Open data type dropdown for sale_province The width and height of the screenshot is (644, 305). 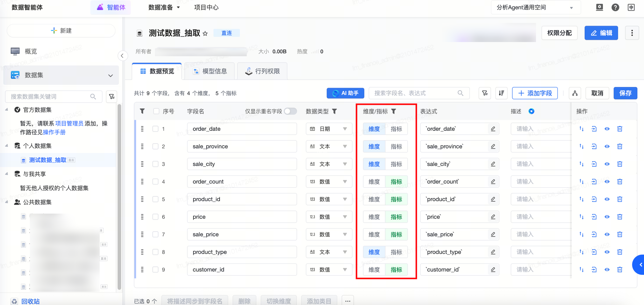point(345,146)
